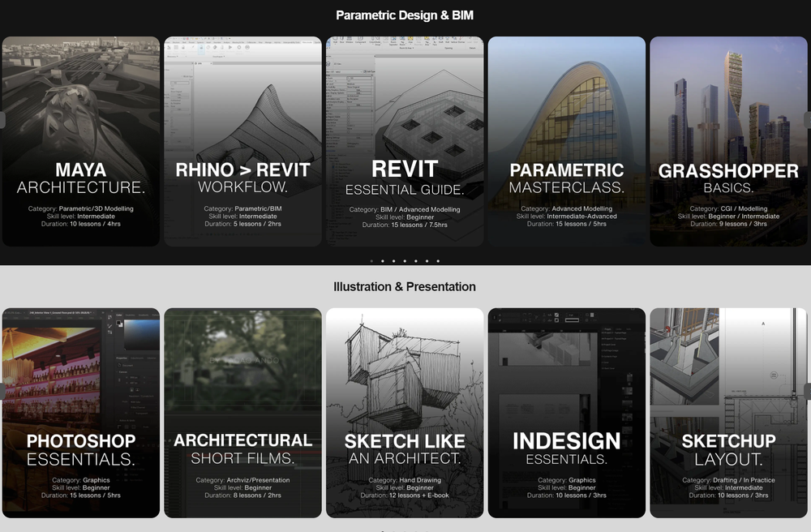
Task: Click 'Duration: 12 lessons + E-book' text
Action: 405,496
